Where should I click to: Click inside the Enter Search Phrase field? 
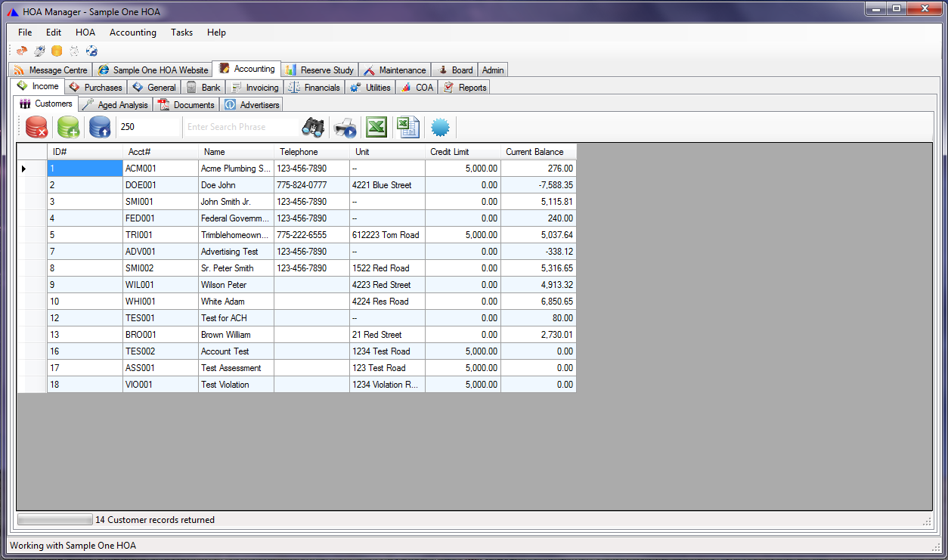(x=249, y=127)
